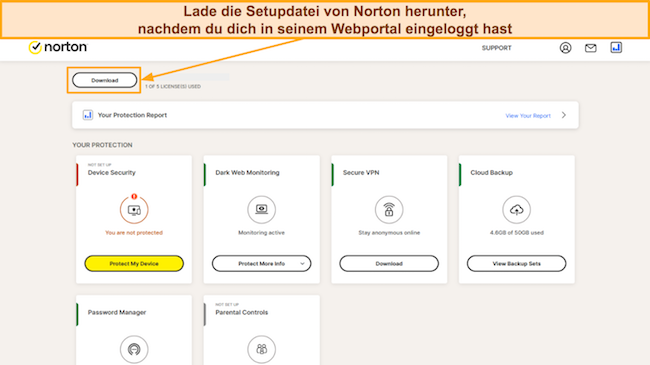Open View Your Report link
The width and height of the screenshot is (650, 365).
coord(528,116)
